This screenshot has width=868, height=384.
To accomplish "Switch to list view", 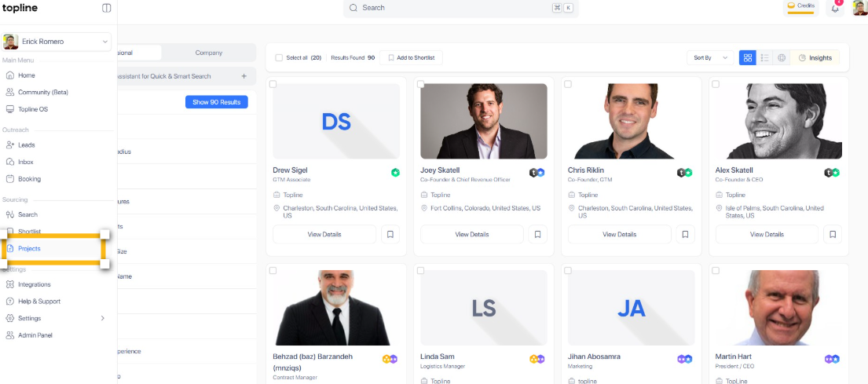I will [764, 57].
